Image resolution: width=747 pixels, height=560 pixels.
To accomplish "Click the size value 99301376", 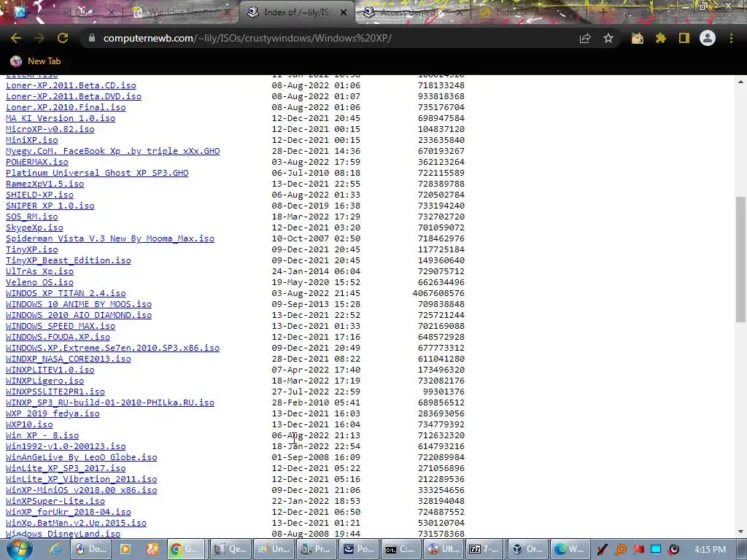I will [x=444, y=392].
